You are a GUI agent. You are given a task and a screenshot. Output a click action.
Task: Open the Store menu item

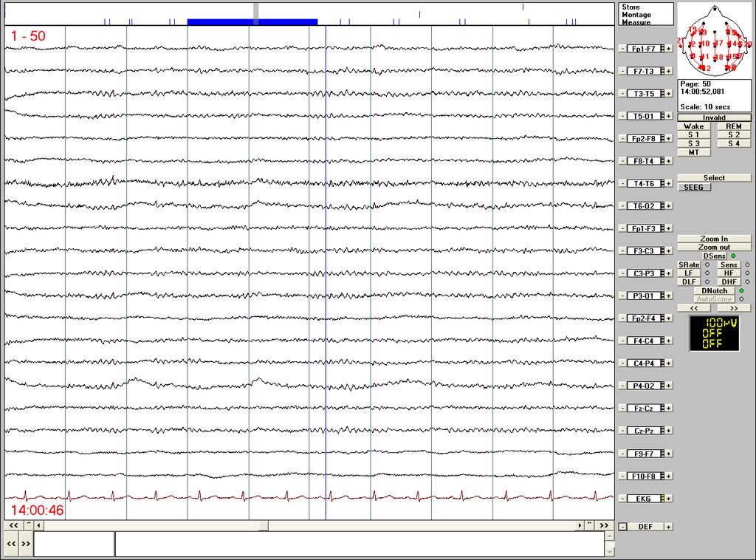pyautogui.click(x=630, y=7)
